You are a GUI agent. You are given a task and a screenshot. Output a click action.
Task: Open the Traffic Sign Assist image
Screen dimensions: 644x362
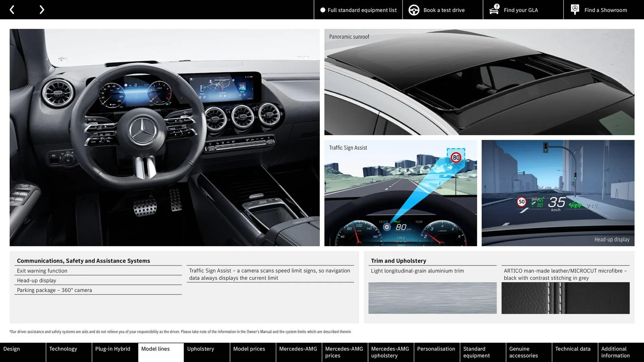point(400,193)
